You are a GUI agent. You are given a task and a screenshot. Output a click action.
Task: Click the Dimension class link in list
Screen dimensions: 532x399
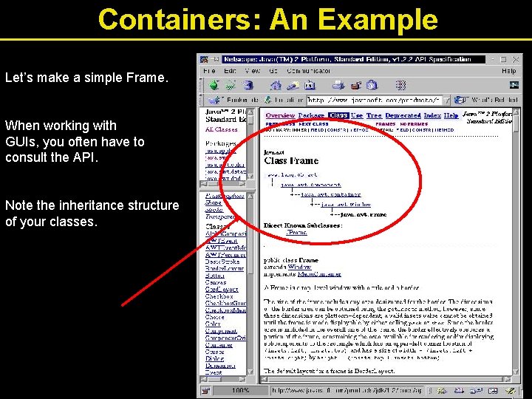tap(220, 366)
